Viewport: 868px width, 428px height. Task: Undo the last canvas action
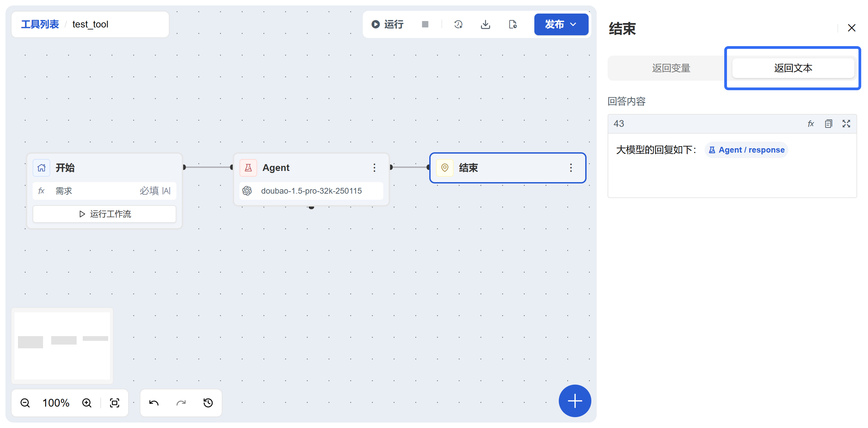[154, 403]
